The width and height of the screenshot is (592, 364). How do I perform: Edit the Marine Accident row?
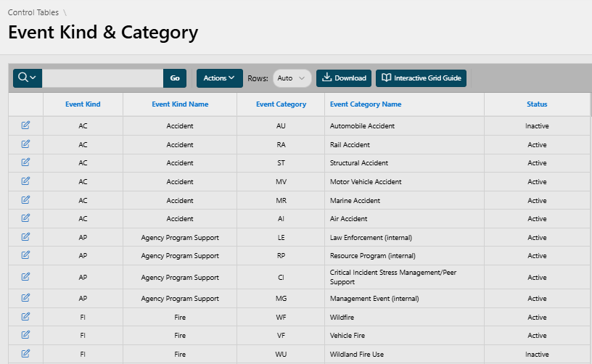click(25, 200)
